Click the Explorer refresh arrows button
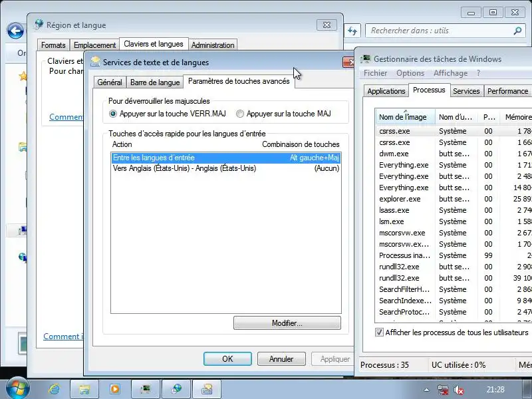Screen dimensions: 532x399 352,31
